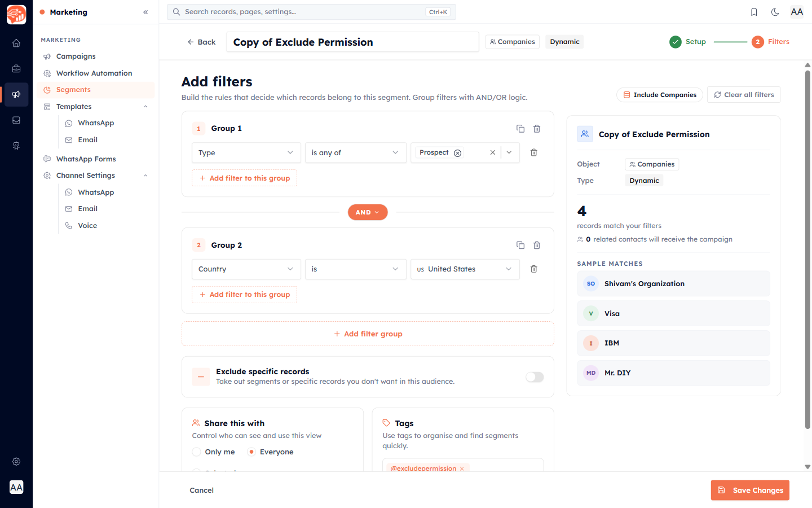
Task: Delete Group 1 with header trash icon
Action: [x=537, y=129]
